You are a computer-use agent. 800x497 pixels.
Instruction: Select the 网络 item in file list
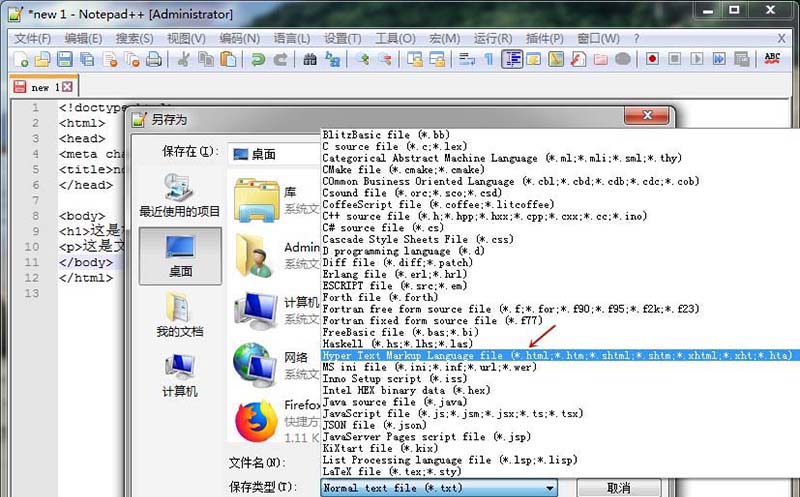pyautogui.click(x=276, y=365)
